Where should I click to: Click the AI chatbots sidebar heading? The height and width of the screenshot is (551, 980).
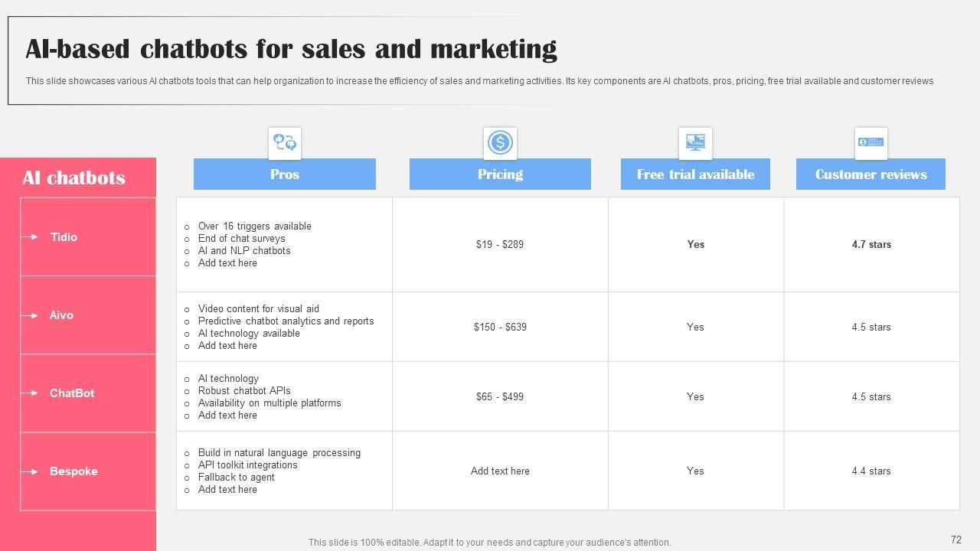click(x=74, y=178)
